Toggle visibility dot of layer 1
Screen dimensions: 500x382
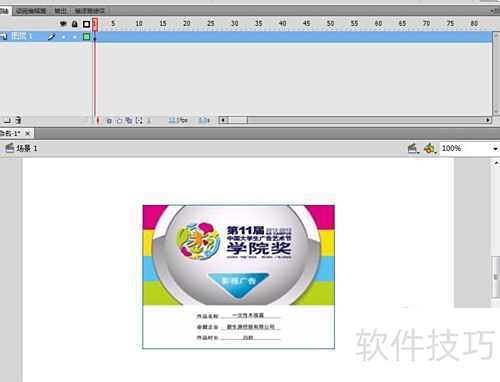click(63, 37)
